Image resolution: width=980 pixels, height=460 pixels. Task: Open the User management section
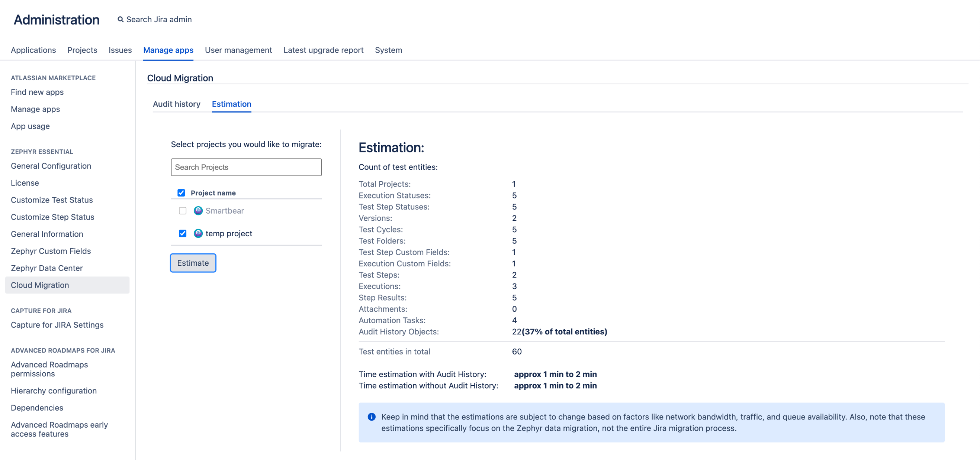[238, 50]
